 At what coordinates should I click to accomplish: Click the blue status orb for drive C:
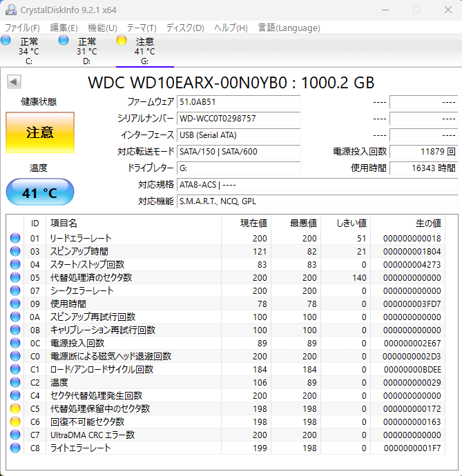coord(6,40)
